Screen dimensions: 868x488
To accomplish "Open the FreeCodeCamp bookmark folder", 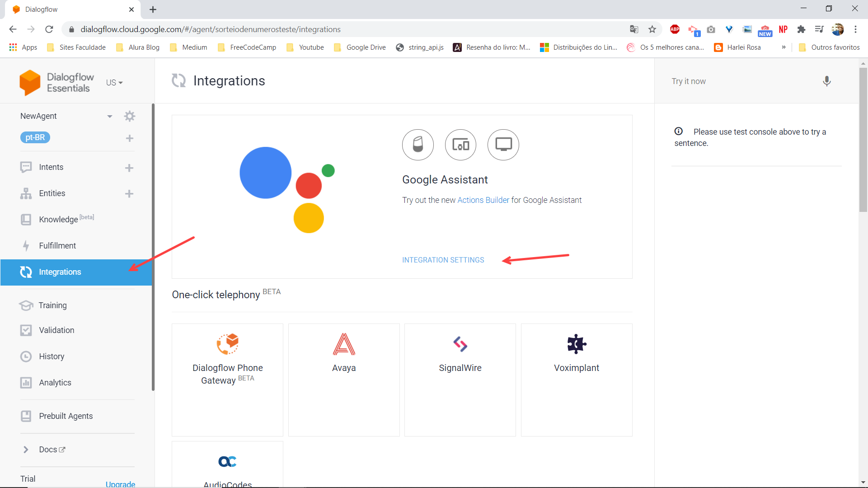I will point(247,47).
